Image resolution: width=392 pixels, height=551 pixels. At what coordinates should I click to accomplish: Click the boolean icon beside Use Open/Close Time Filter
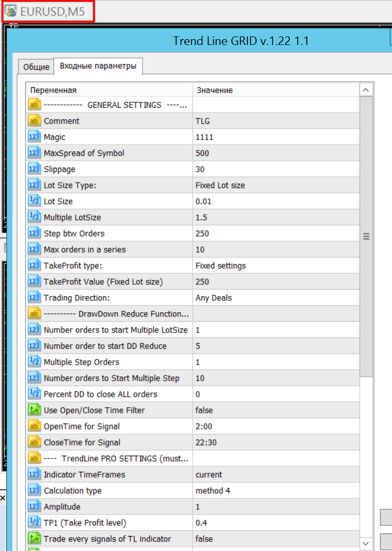(x=34, y=410)
